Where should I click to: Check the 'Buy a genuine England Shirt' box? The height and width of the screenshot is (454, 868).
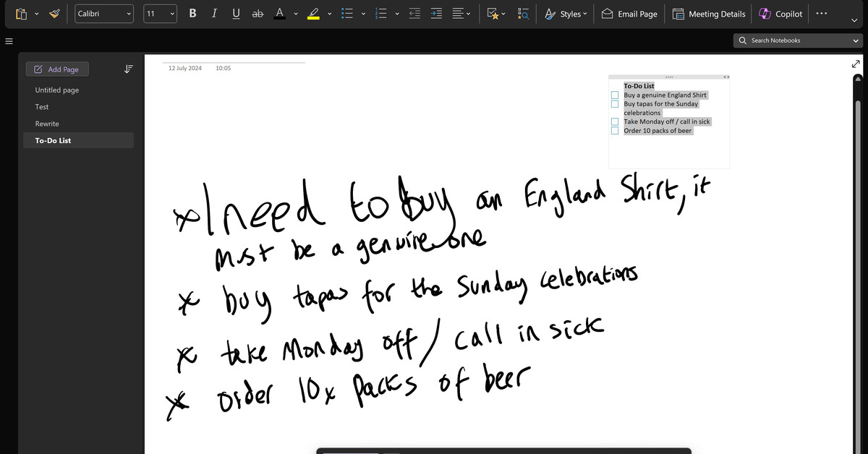[x=615, y=95]
